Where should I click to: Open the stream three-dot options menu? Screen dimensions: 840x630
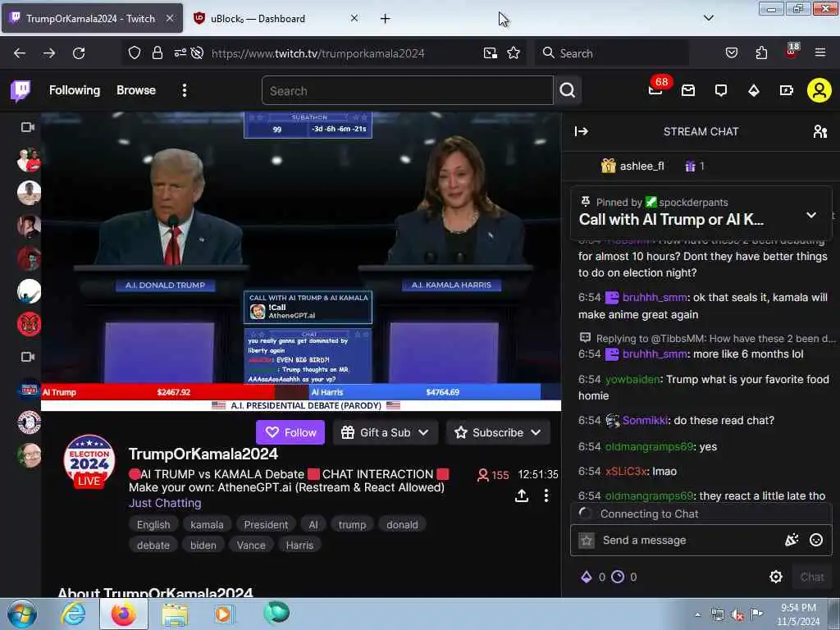coord(546,495)
